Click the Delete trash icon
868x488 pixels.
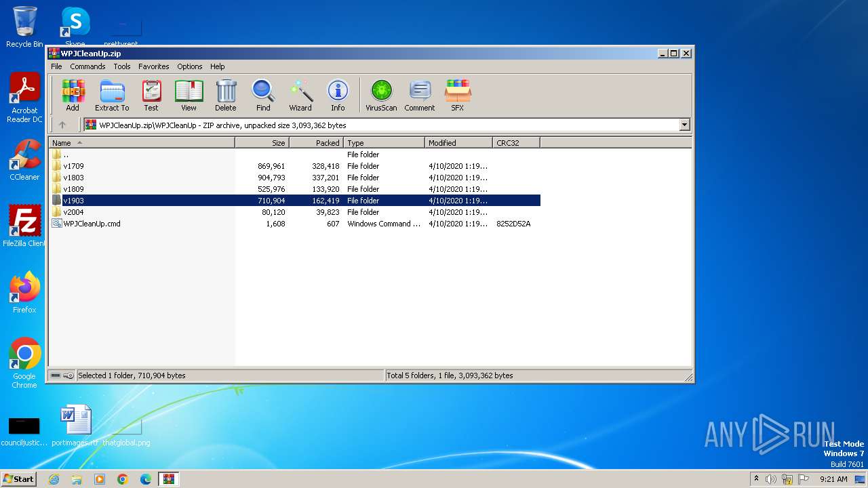click(x=226, y=95)
